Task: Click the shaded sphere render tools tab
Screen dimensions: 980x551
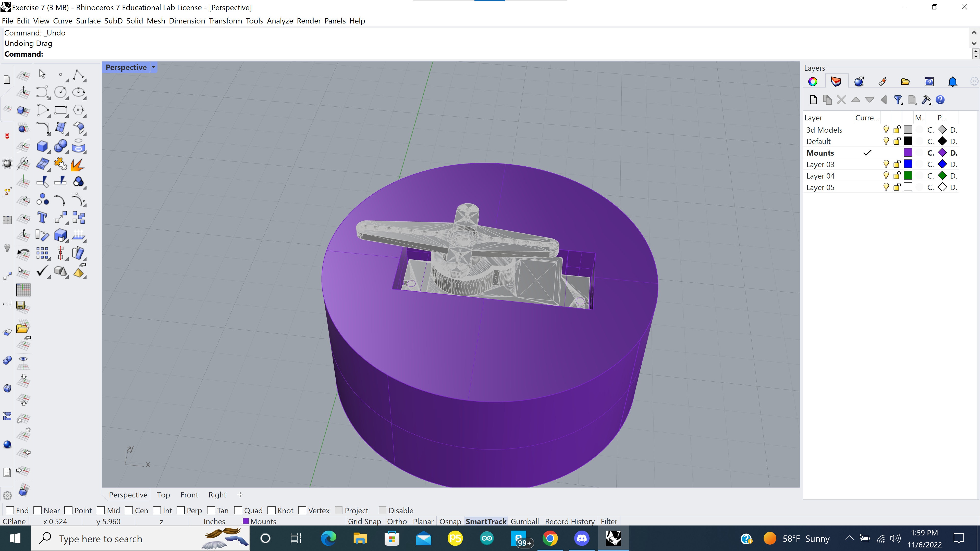Action: coord(7,444)
